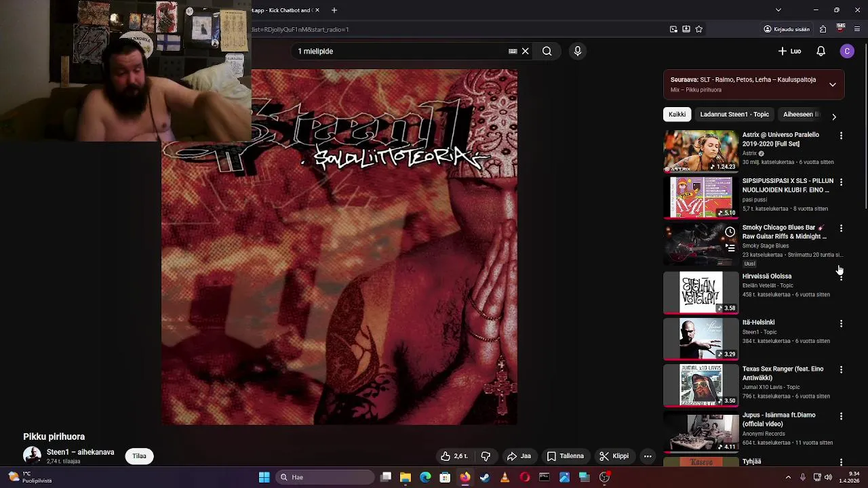Like the video with the thumbs up
This screenshot has width=868, height=488.
click(454, 456)
